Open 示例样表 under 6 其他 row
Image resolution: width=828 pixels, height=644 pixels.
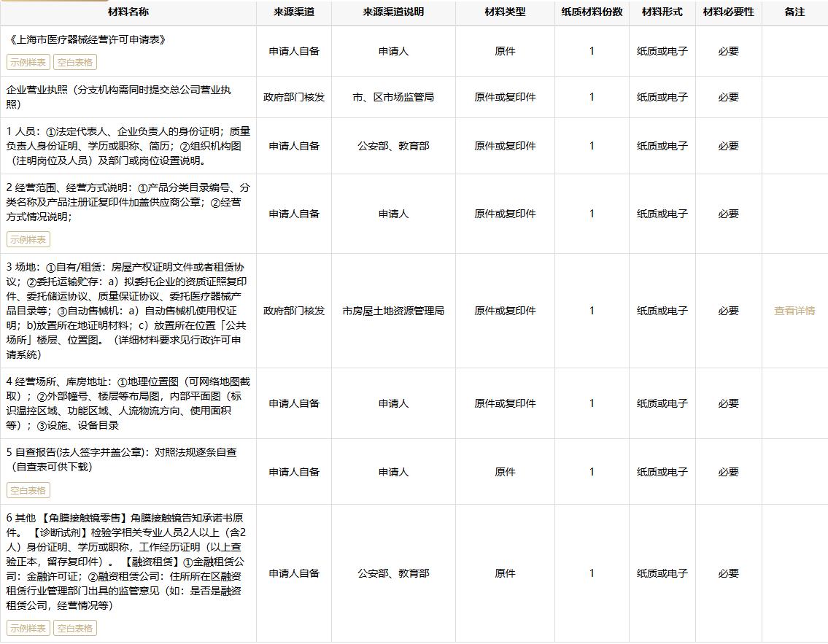click(28, 628)
